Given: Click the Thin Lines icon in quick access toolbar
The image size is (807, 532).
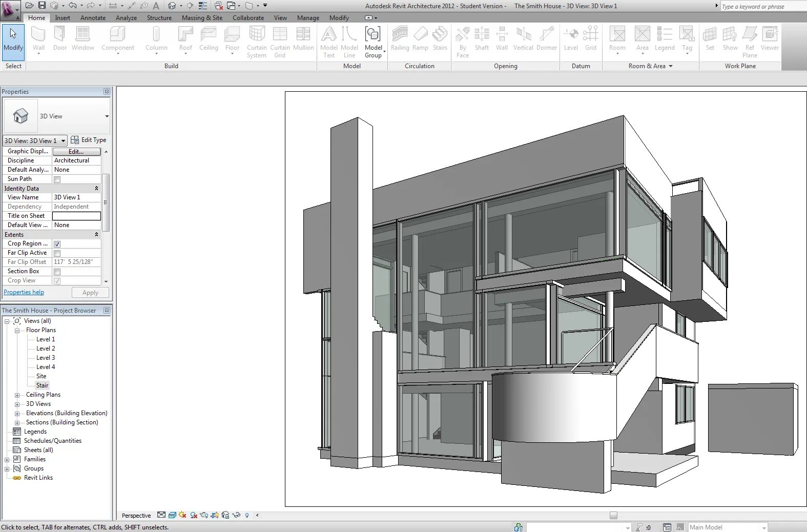Looking at the screenshot, I should point(203,6).
